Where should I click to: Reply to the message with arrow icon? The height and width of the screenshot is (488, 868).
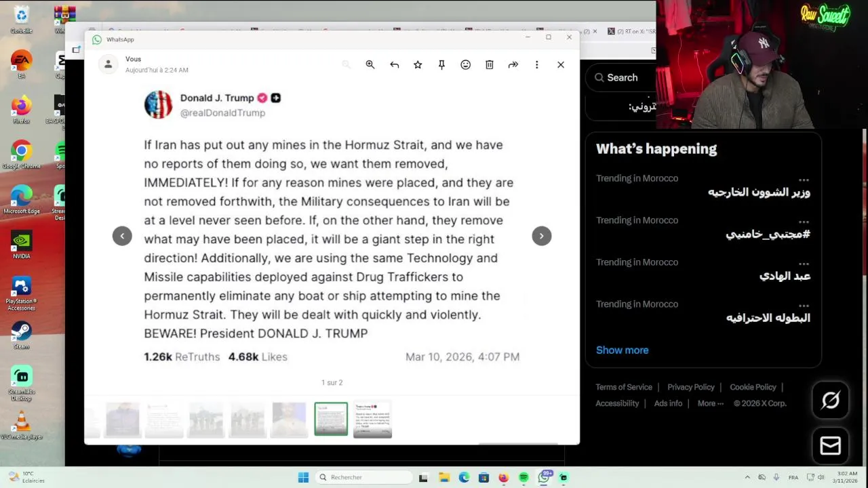point(394,64)
